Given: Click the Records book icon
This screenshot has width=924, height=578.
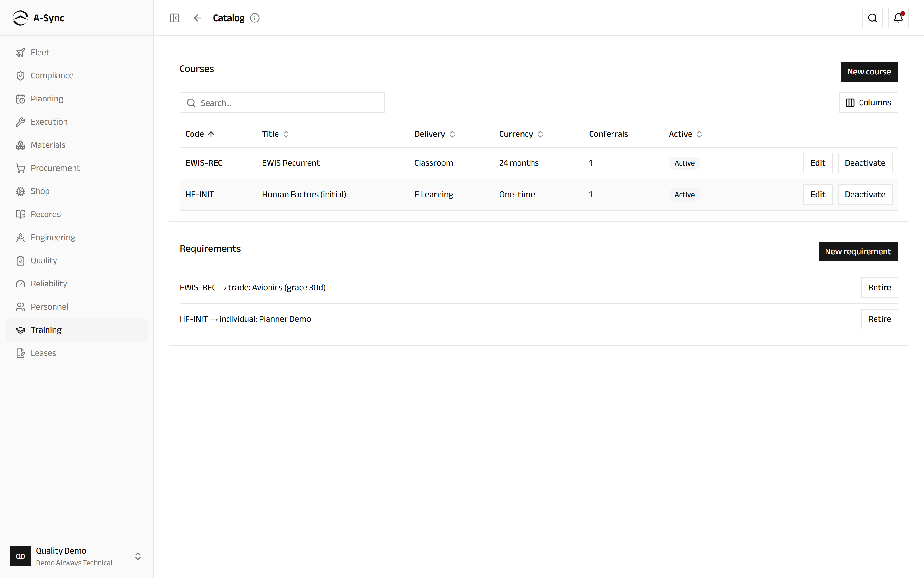Looking at the screenshot, I should pos(21,215).
